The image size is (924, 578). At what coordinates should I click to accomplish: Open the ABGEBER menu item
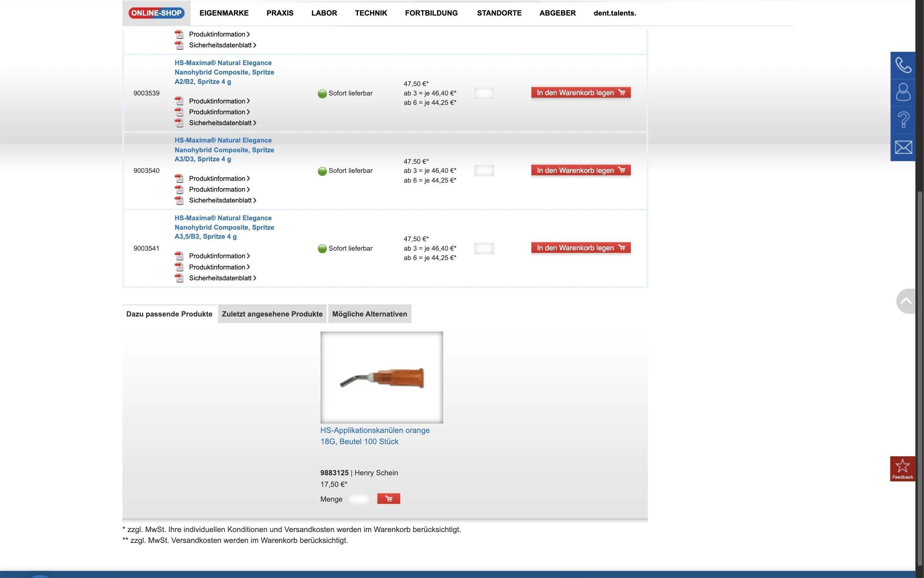[x=557, y=13]
